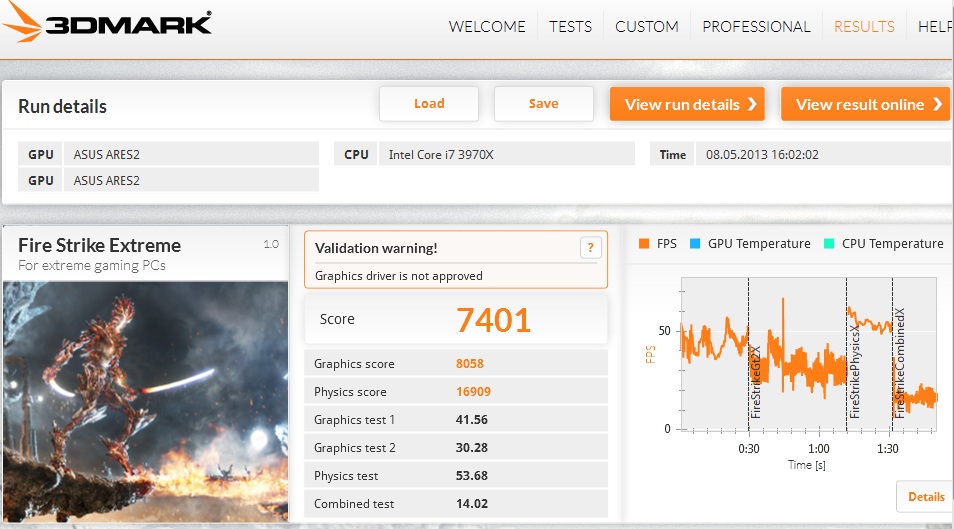This screenshot has width=954, height=529.
Task: Click the 3DMark logo
Action: tap(106, 23)
